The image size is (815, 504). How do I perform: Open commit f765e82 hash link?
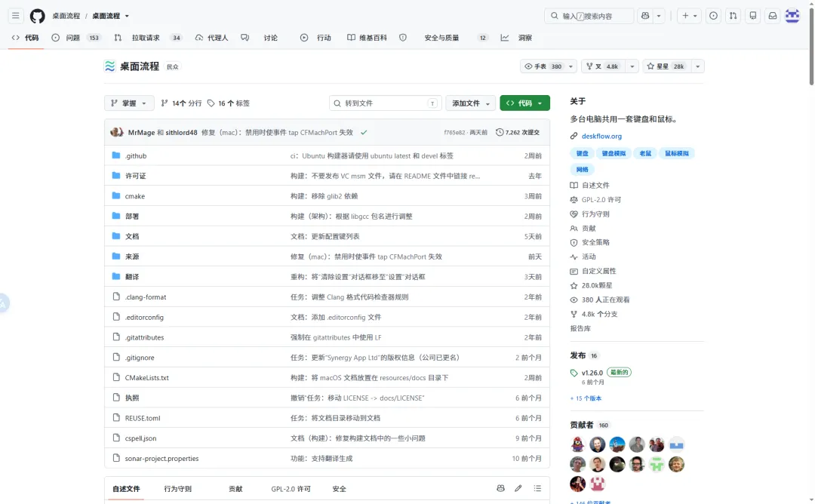tap(454, 133)
